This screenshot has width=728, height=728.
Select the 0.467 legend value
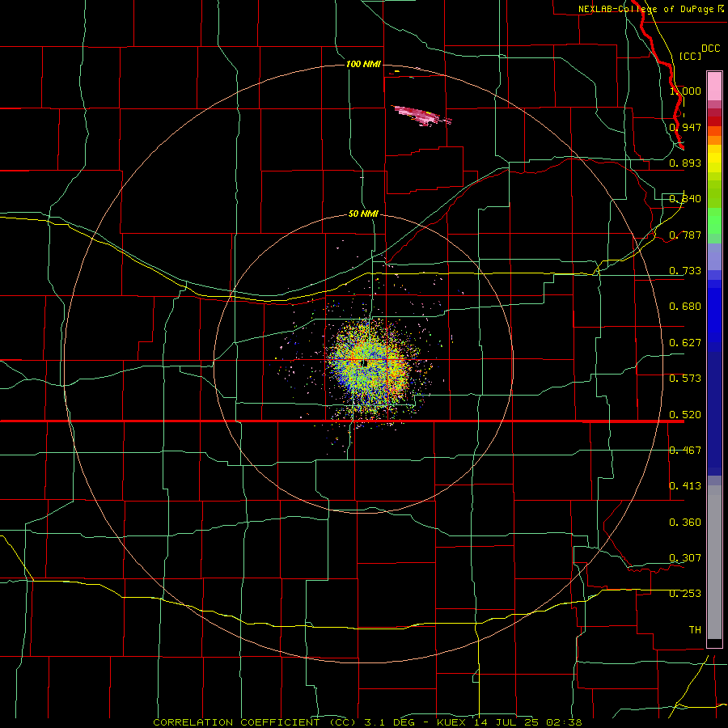click(x=685, y=451)
